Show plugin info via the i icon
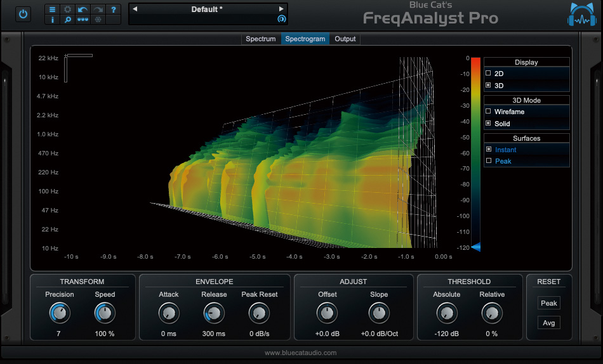This screenshot has width=603, height=364. point(52,19)
